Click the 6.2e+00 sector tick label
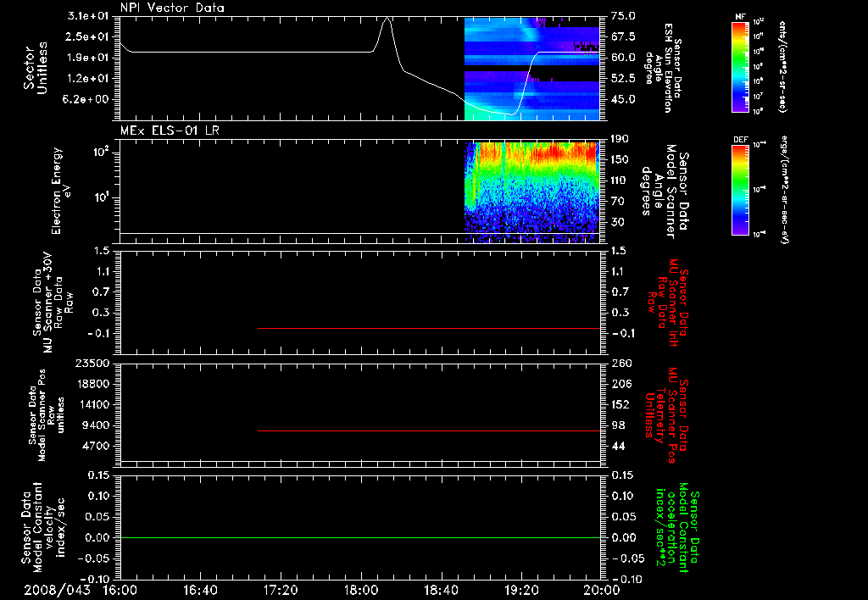 (x=87, y=100)
